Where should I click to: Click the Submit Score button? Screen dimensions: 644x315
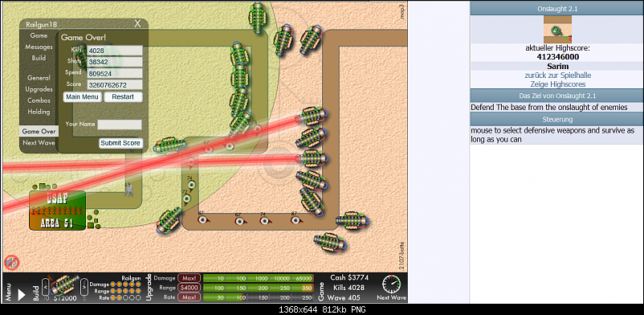(x=120, y=143)
